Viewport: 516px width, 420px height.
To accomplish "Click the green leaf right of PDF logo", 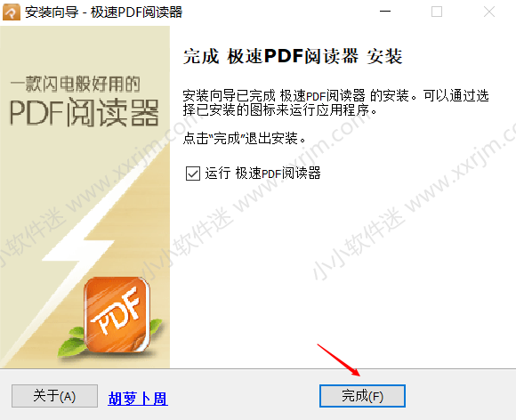I will tap(156, 327).
